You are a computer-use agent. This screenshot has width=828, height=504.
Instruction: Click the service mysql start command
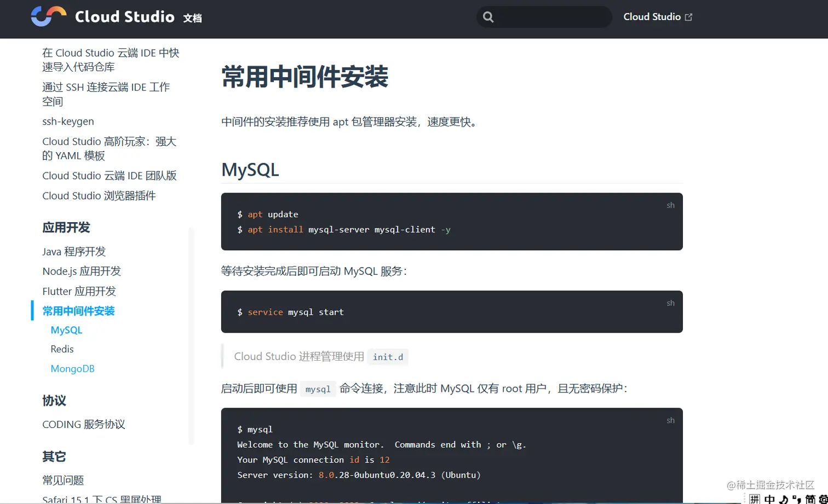pyautogui.click(x=290, y=312)
